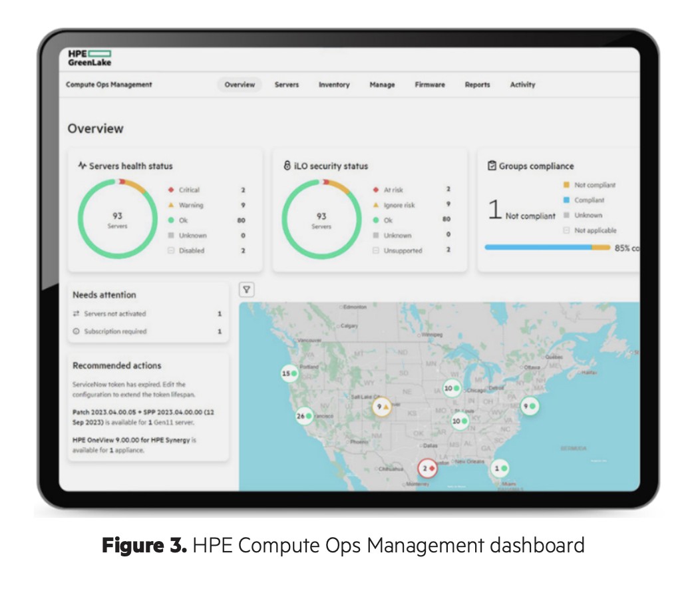Open the Servers not activated item
Screen dimensions: 700x591
[114, 313]
